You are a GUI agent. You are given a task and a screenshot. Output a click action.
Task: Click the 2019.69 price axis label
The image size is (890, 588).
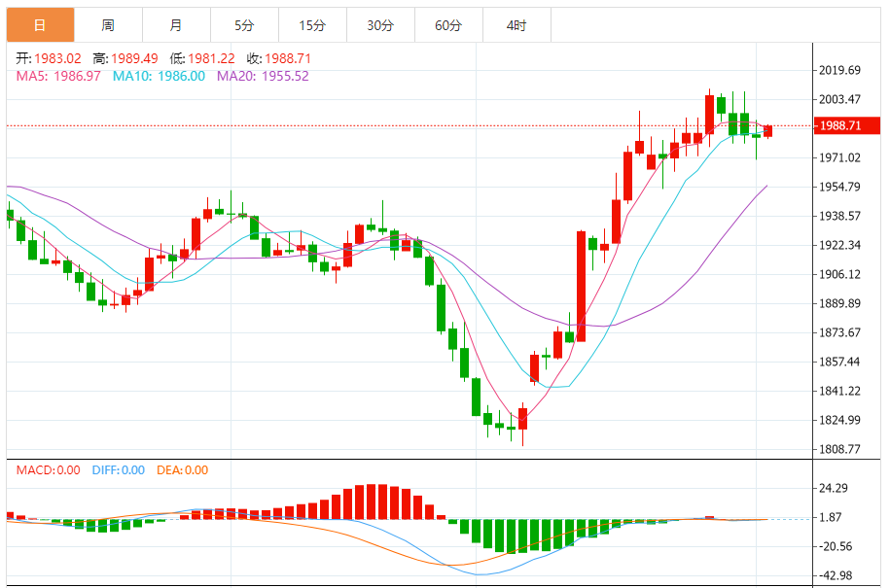coord(839,70)
